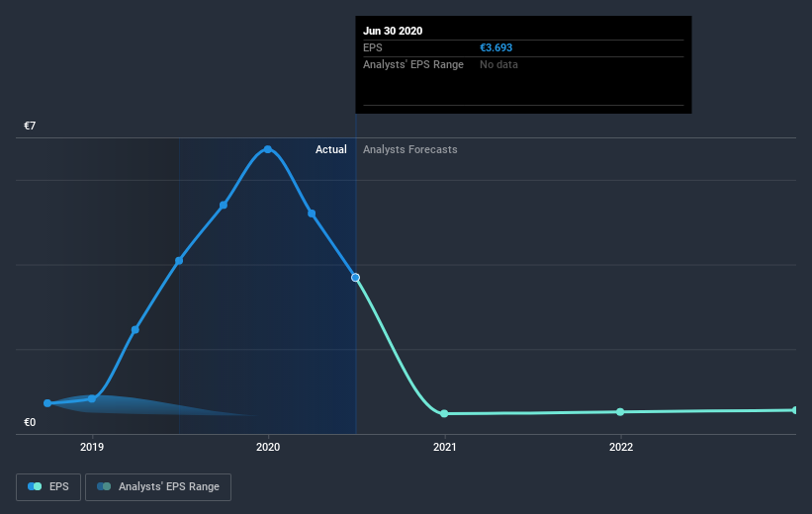
Task: Select the 2022 forecast data point
Action: click(620, 412)
